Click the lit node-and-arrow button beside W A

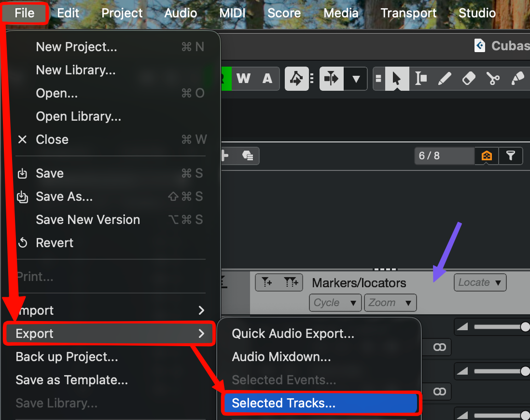coord(296,79)
